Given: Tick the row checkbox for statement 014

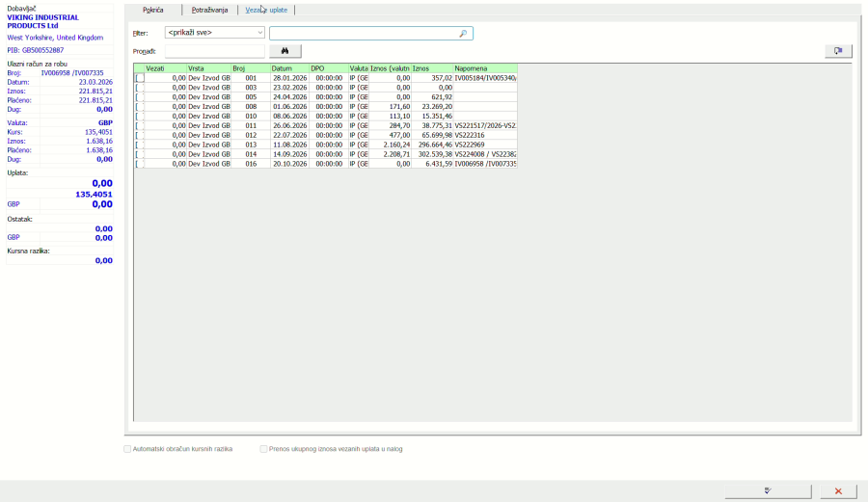Looking at the screenshot, I should click(140, 154).
